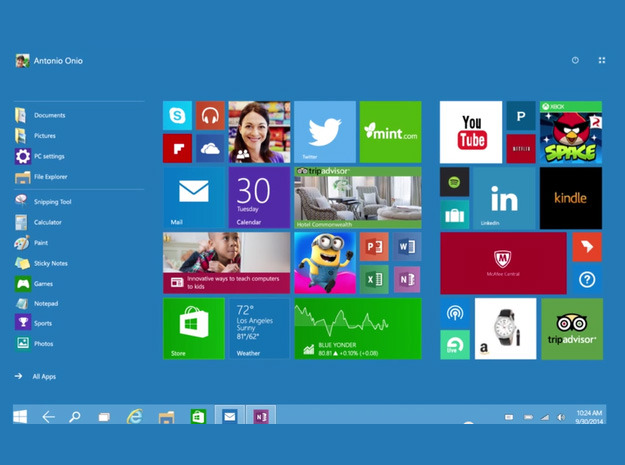Open Sports app from the list

pyautogui.click(x=33, y=323)
